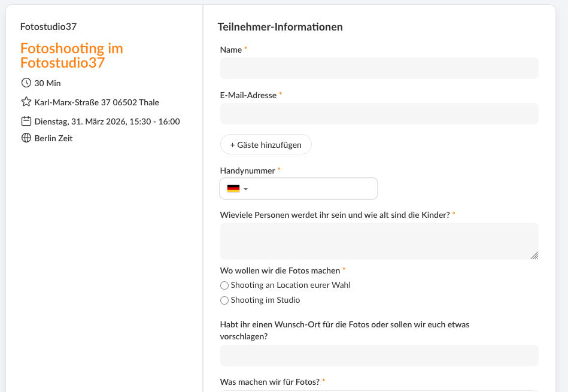The height and width of the screenshot is (392, 568).
Task: Click the globe icon beside Berlin Zeit
Action: [x=26, y=138]
